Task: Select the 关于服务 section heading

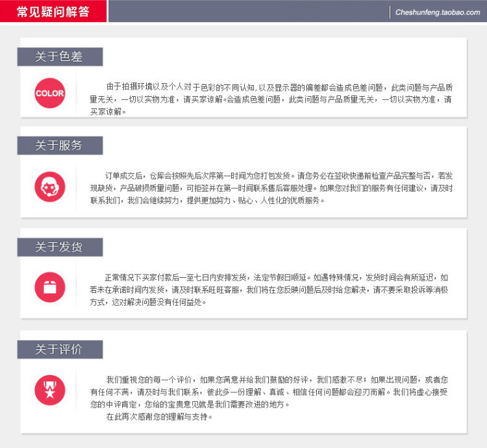Action: click(59, 145)
